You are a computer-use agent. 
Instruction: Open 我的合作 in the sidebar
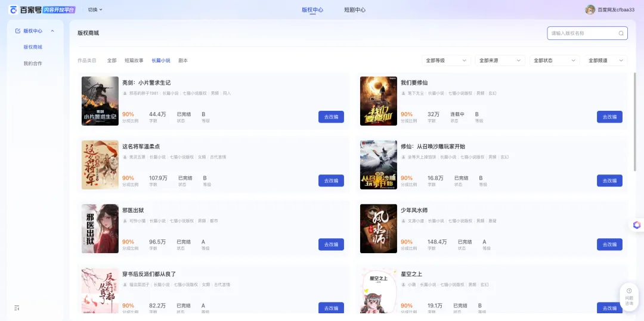click(33, 63)
